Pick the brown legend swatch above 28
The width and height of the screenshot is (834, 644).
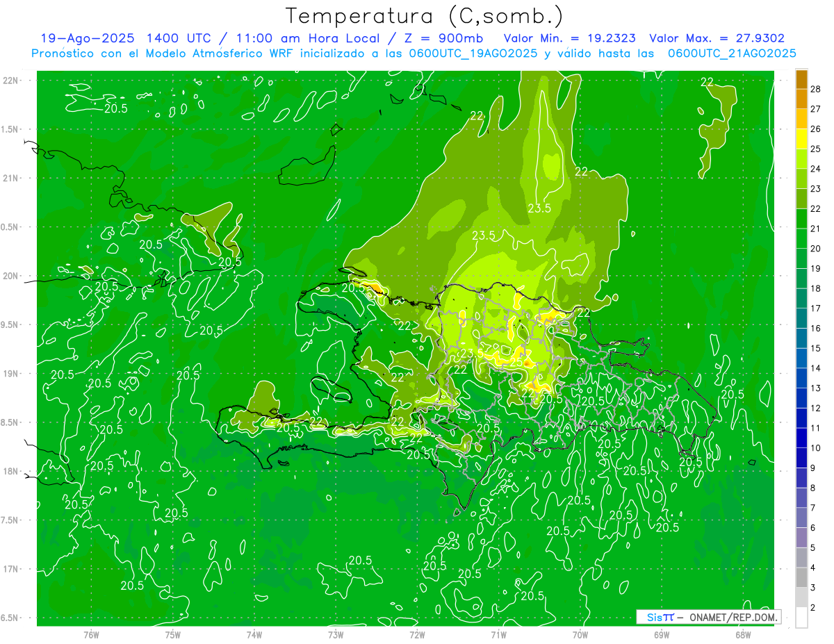tap(801, 79)
